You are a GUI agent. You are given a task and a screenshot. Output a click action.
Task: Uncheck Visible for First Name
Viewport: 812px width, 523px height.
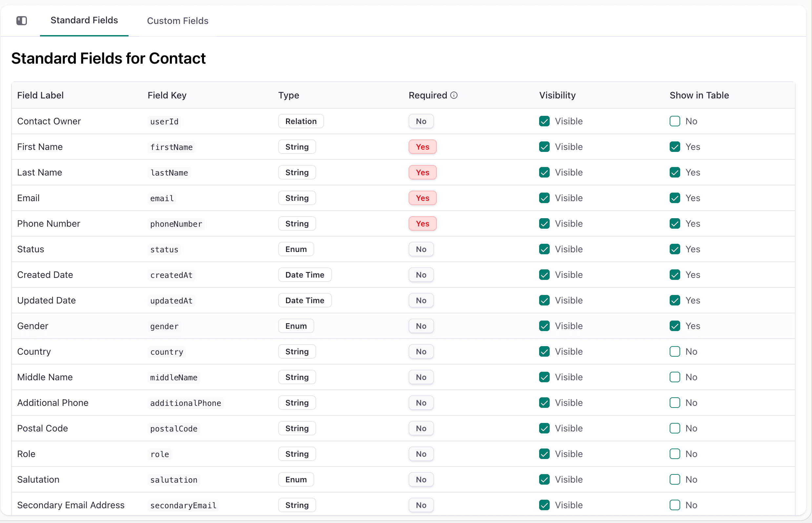coord(544,147)
